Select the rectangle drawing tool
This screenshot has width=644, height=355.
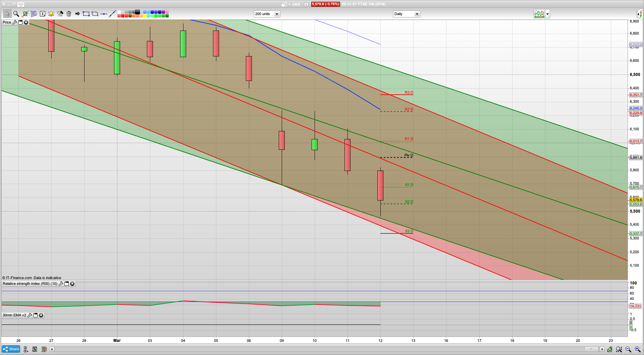pos(86,14)
